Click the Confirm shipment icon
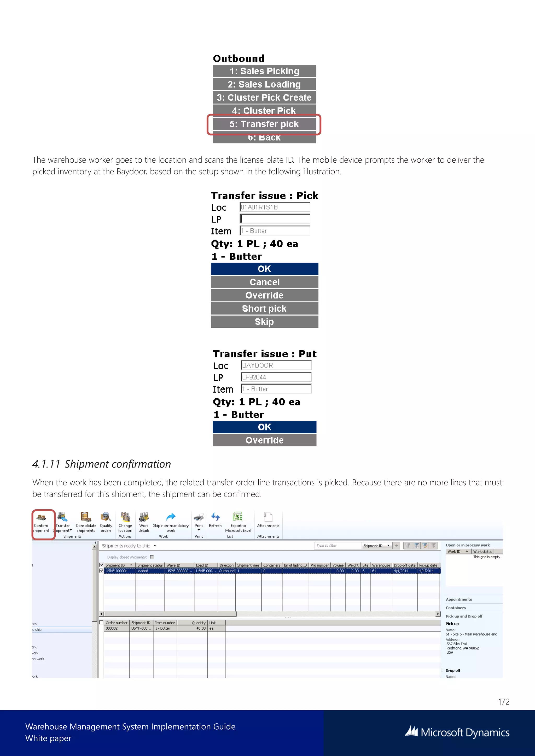 (x=41, y=517)
